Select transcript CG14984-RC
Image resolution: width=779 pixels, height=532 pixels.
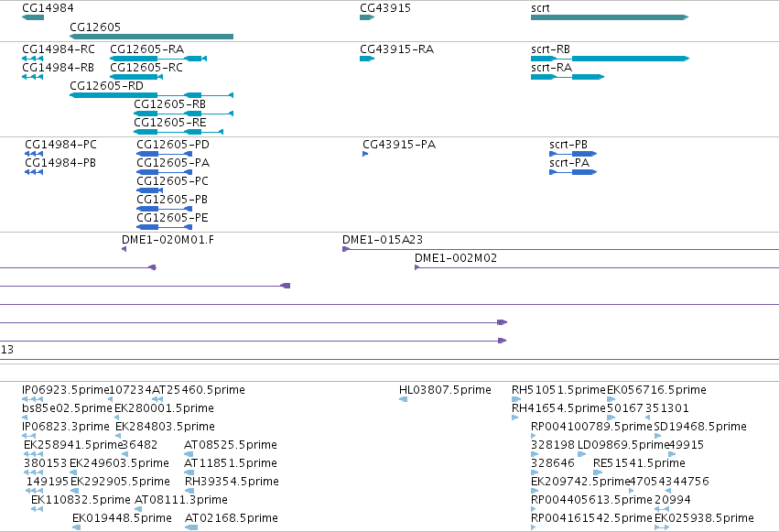(33, 59)
